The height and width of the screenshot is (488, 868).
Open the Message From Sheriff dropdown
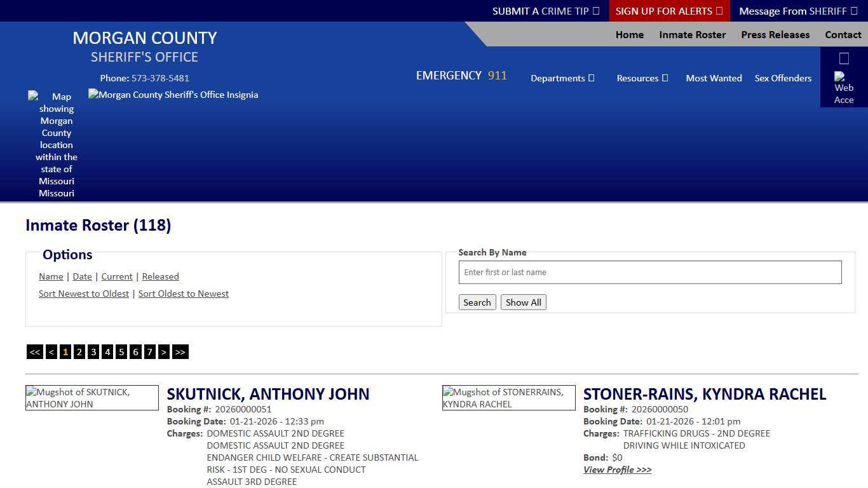tap(797, 11)
